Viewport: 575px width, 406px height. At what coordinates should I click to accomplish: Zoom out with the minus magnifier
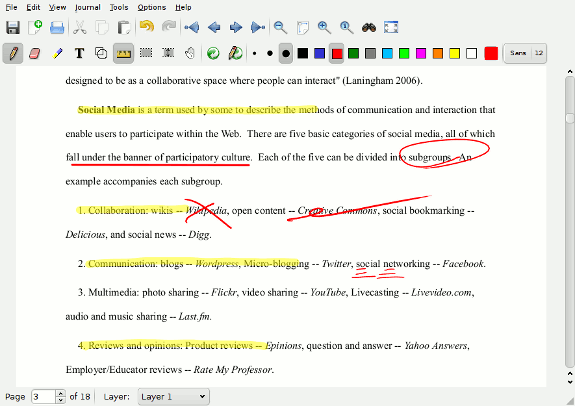281,28
